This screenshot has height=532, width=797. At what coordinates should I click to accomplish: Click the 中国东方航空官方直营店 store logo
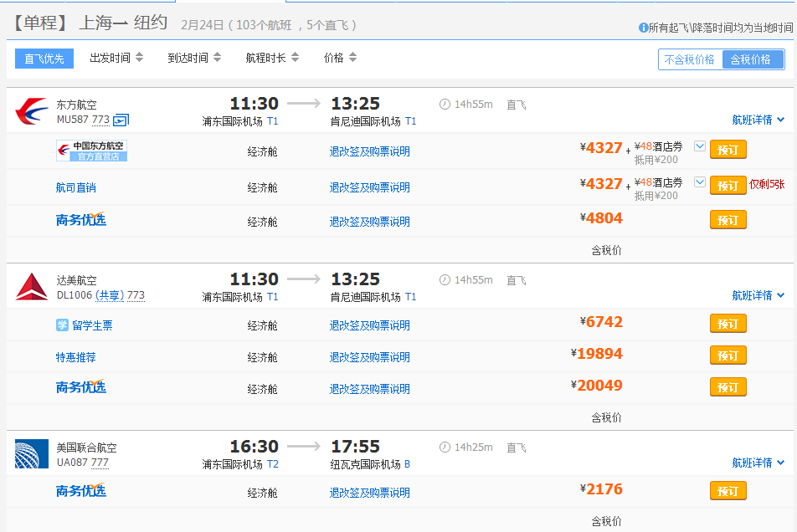click(91, 151)
